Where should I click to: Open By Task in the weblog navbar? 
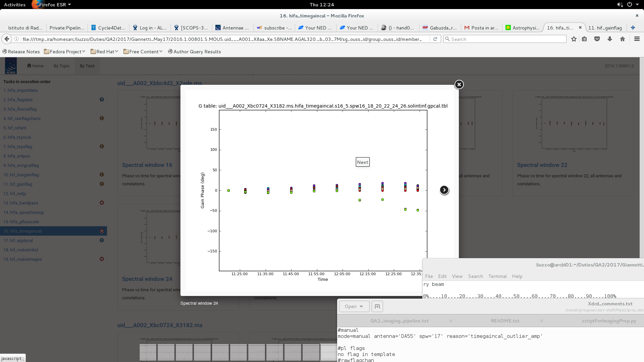[x=87, y=66]
